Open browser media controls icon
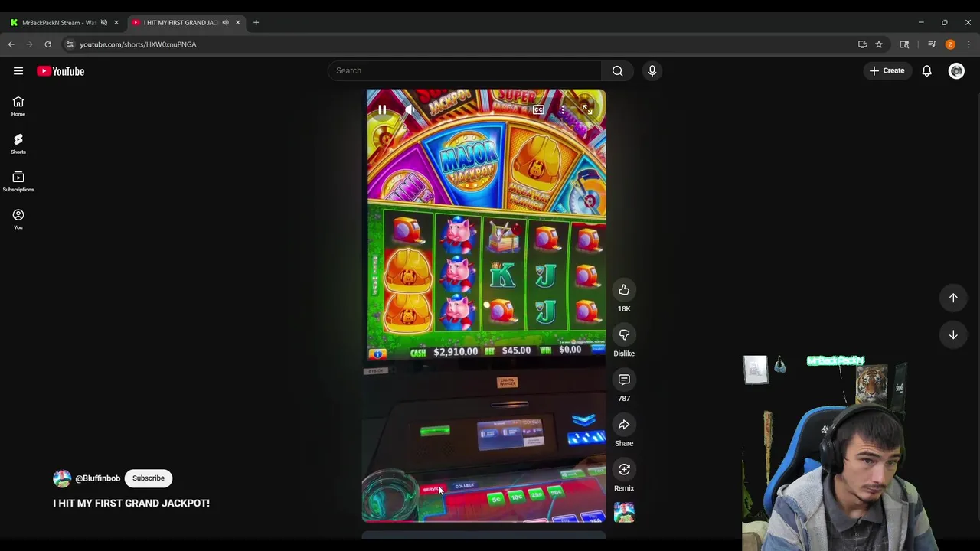The image size is (980, 551). (932, 44)
